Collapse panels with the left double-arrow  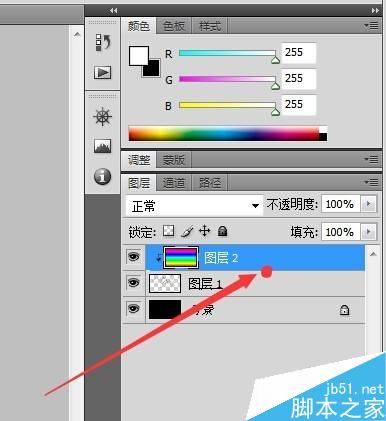[x=113, y=11]
